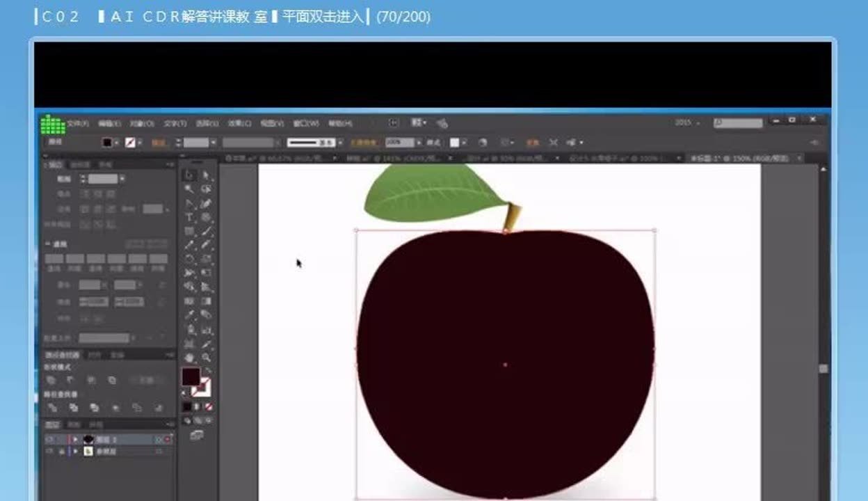The image size is (868, 501).
Task: Select the Rectangle shape tool
Action: (x=190, y=231)
